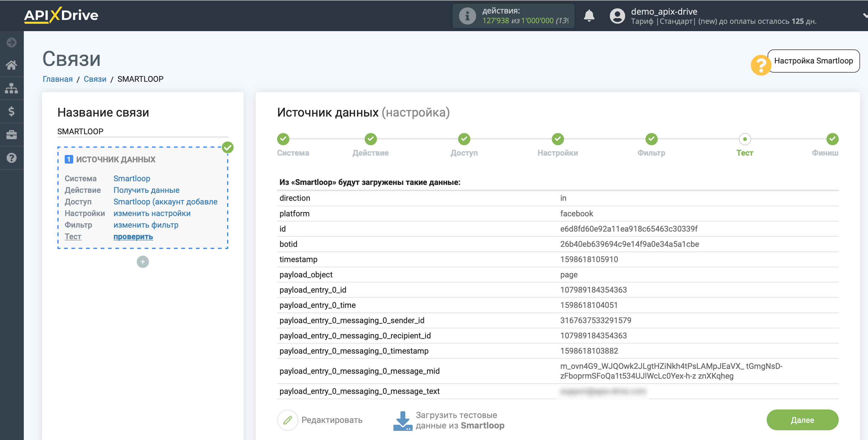Open the help question mark in sidebar
Image resolution: width=868 pixels, height=440 pixels.
12,158
